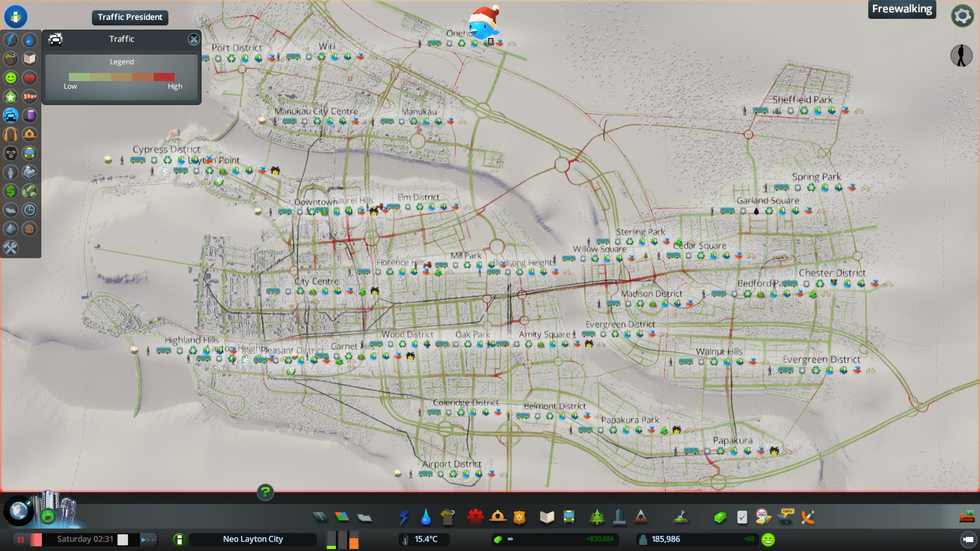Expand the unlocking milestones panel
This screenshot has width=980, height=551.
coord(47,516)
